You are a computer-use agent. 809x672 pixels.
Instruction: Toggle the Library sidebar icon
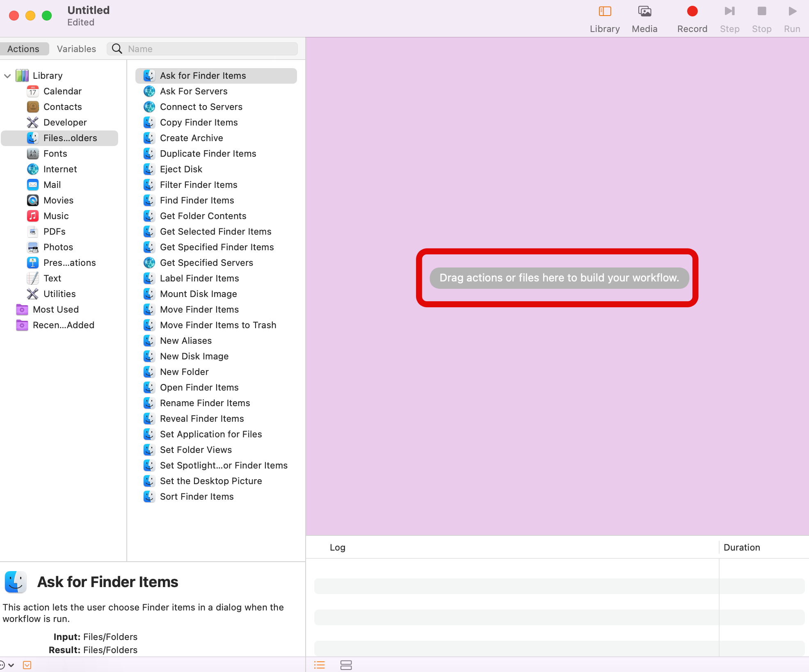click(x=604, y=11)
